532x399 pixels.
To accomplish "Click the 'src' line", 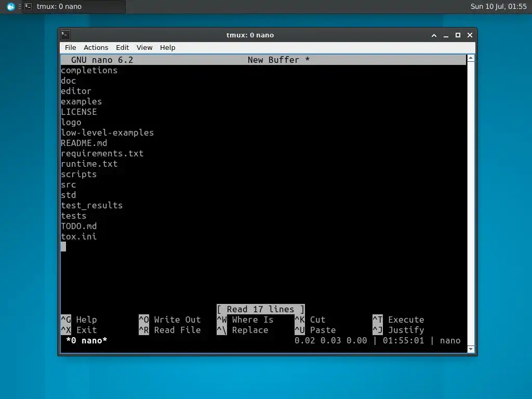I will [x=68, y=185].
